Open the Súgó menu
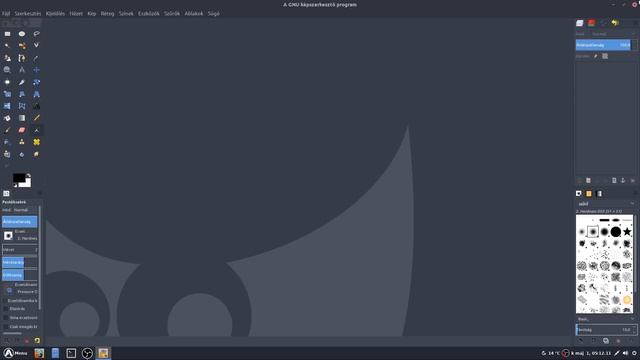 (x=213, y=13)
